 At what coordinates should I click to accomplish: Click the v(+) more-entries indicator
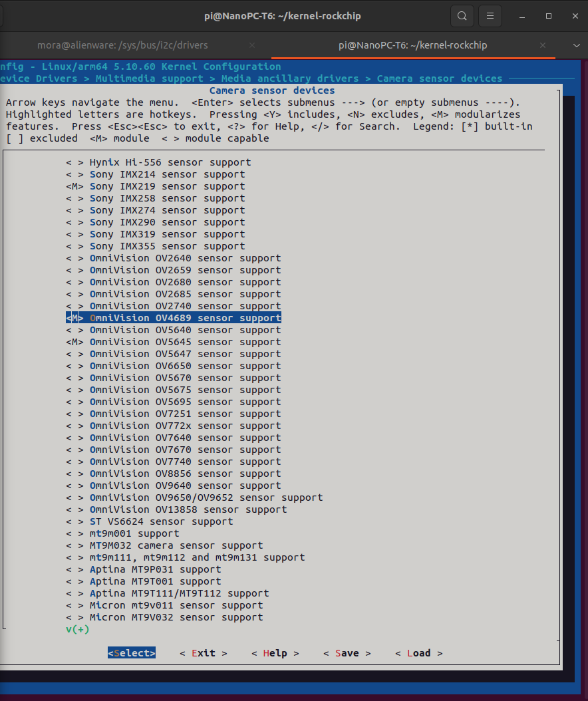[78, 629]
